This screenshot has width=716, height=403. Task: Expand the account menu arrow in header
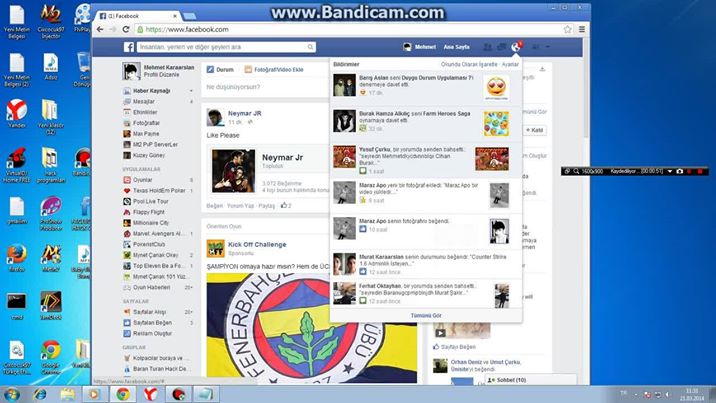click(548, 47)
